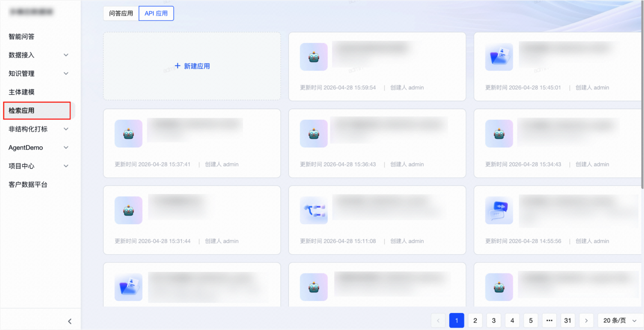This screenshot has height=330, width=644.
Task: Open workflow app icon updated 15:11:08
Action: coord(314,210)
